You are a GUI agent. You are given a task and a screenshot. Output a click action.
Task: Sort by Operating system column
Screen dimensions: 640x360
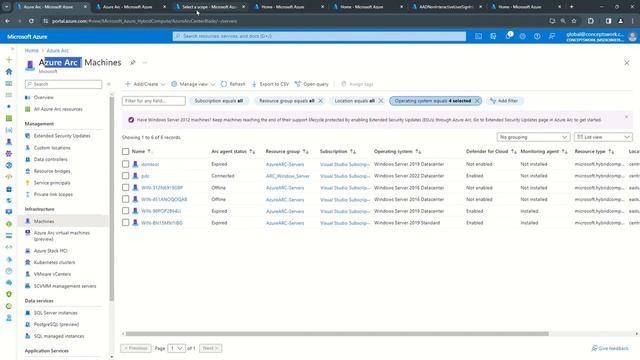(397, 151)
